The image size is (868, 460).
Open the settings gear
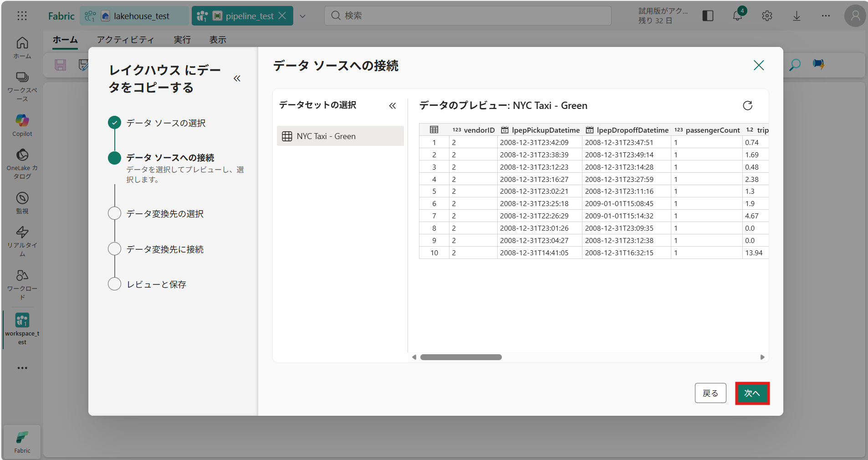coord(767,16)
